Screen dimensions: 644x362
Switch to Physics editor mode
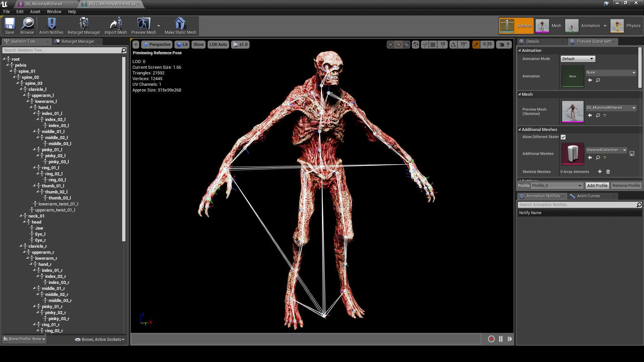coord(626,26)
